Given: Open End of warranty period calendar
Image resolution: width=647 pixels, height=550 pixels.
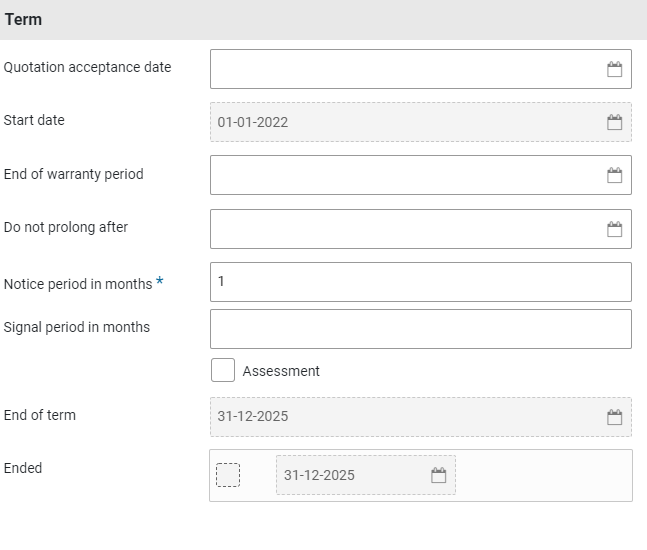Looking at the screenshot, I should 614,175.
